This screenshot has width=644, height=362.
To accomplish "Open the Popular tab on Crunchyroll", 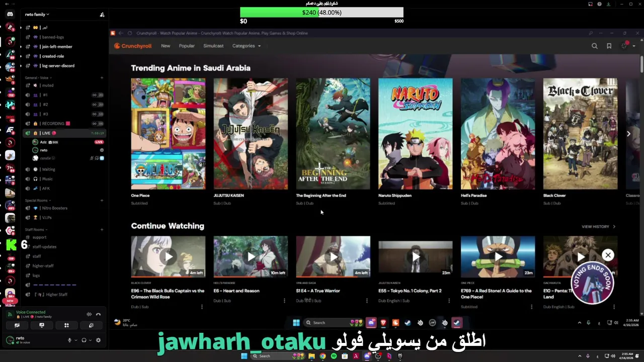I will [x=187, y=46].
